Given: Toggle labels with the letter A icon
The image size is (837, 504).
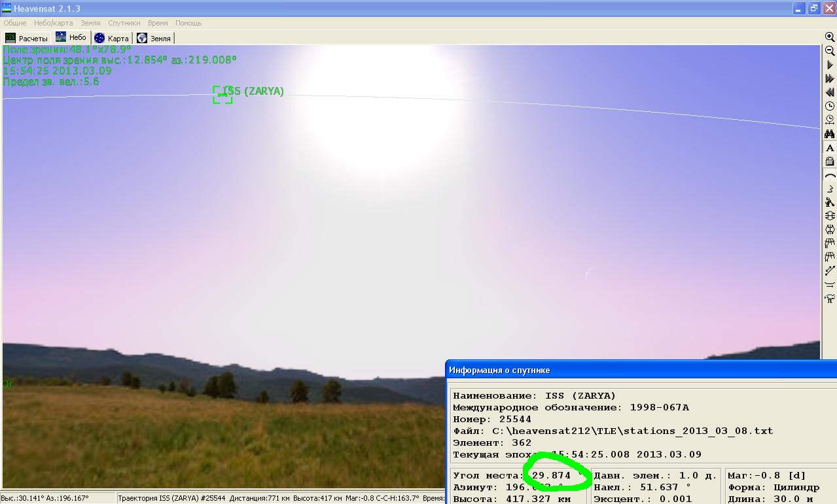Looking at the screenshot, I should (830, 148).
